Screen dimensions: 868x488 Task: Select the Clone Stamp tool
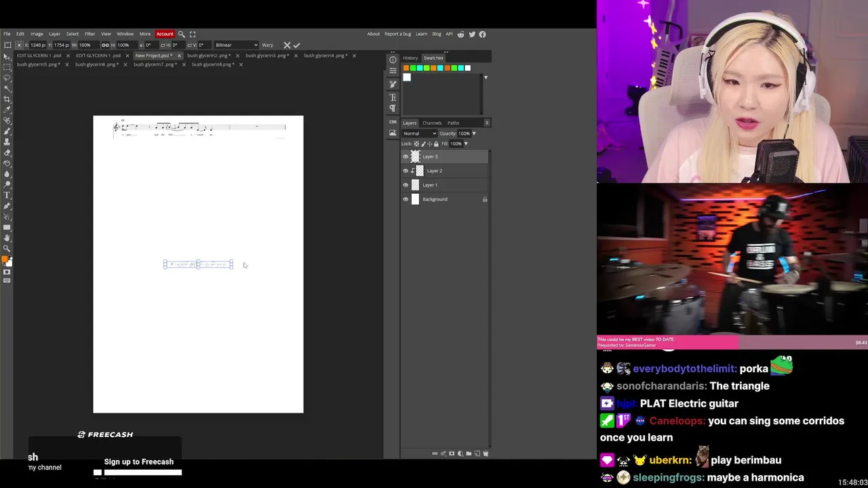click(x=7, y=142)
